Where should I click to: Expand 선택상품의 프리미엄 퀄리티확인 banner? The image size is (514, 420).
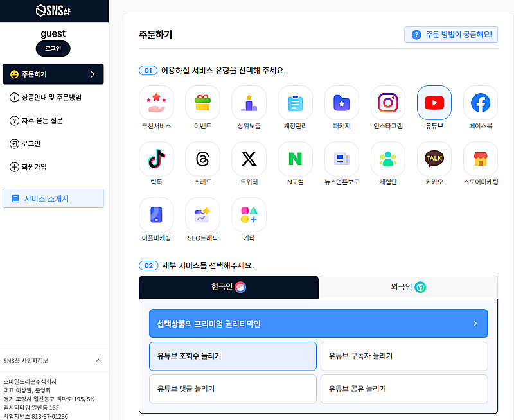(x=318, y=324)
